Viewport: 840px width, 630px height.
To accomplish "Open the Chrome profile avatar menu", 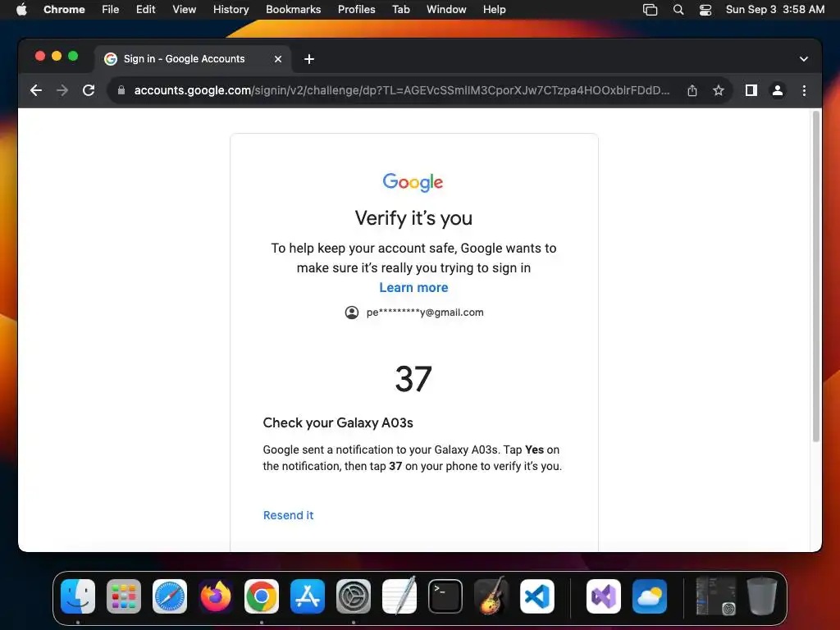I will pyautogui.click(x=778, y=90).
